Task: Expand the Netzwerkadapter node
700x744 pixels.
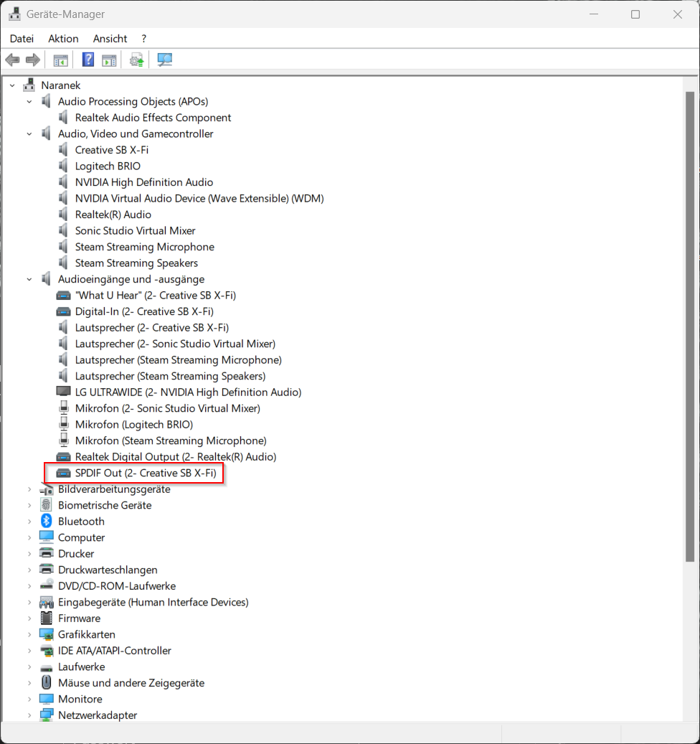Action: [29, 715]
